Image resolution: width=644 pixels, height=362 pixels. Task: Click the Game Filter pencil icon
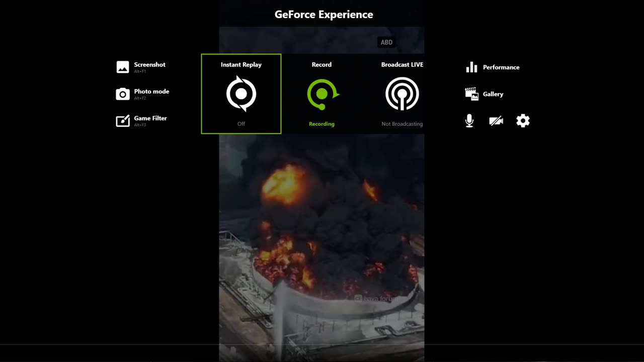pyautogui.click(x=123, y=121)
